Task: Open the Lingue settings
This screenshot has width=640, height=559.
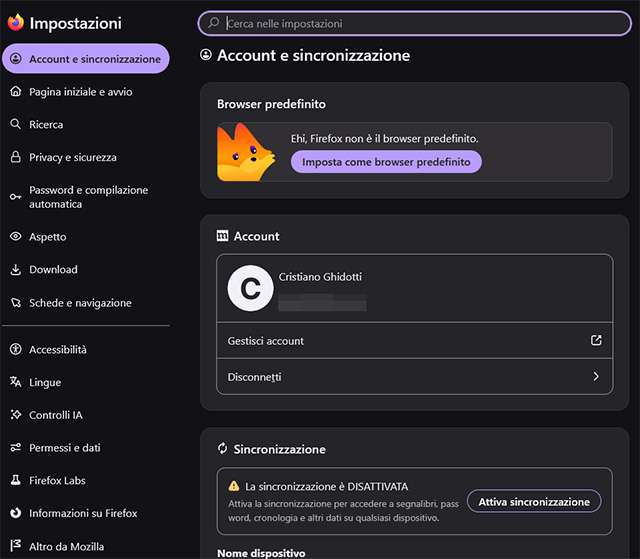Action: pos(85,382)
